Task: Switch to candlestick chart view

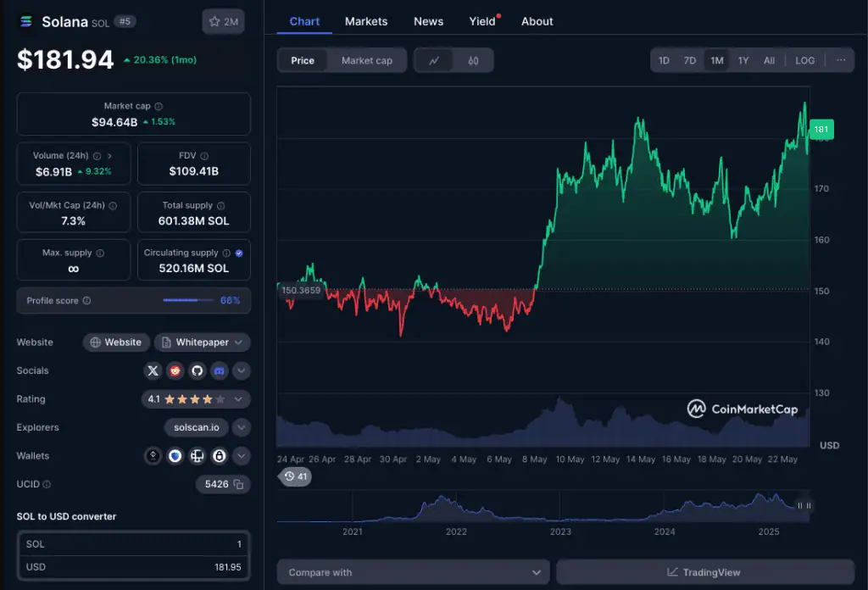Action: coord(473,60)
